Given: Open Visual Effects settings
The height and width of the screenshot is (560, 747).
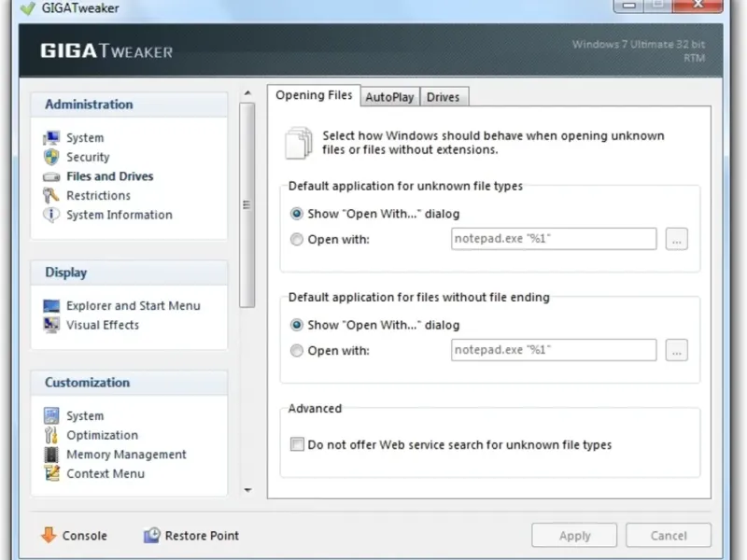Looking at the screenshot, I should [x=103, y=325].
